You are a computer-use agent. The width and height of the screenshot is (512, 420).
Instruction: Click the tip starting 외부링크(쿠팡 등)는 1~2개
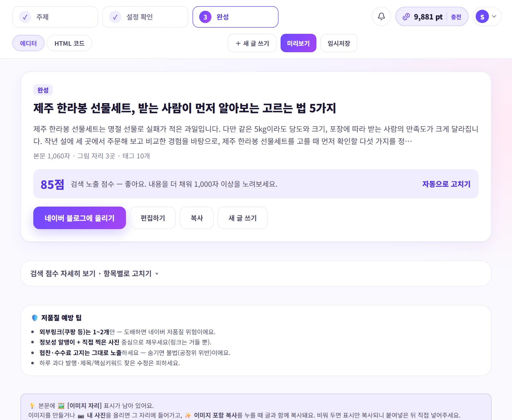[128, 332]
